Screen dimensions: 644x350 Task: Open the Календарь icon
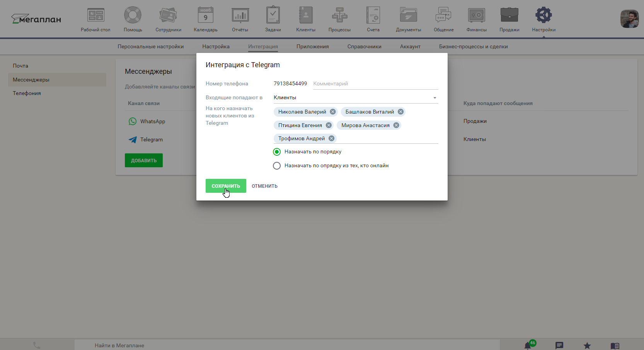(206, 15)
